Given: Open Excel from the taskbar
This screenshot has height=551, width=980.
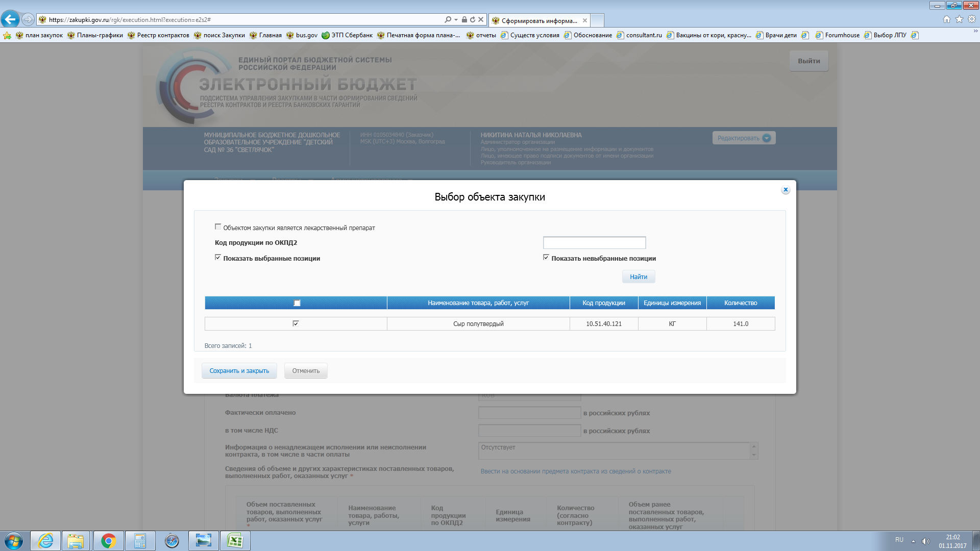Looking at the screenshot, I should click(235, 541).
